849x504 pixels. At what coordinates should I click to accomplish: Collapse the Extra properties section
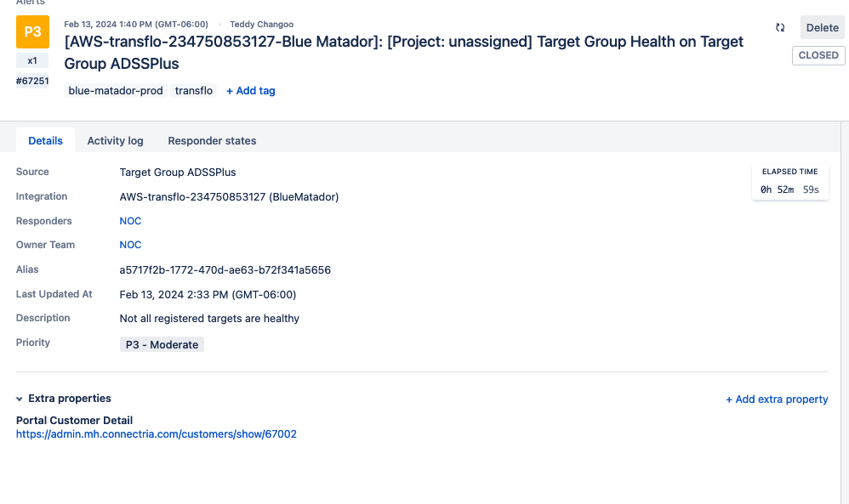pos(20,399)
